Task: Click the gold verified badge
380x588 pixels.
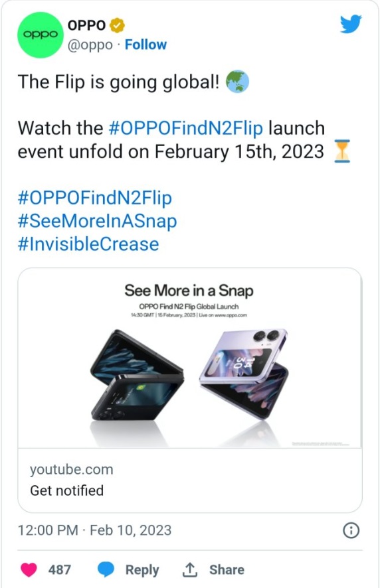Action: click(117, 25)
